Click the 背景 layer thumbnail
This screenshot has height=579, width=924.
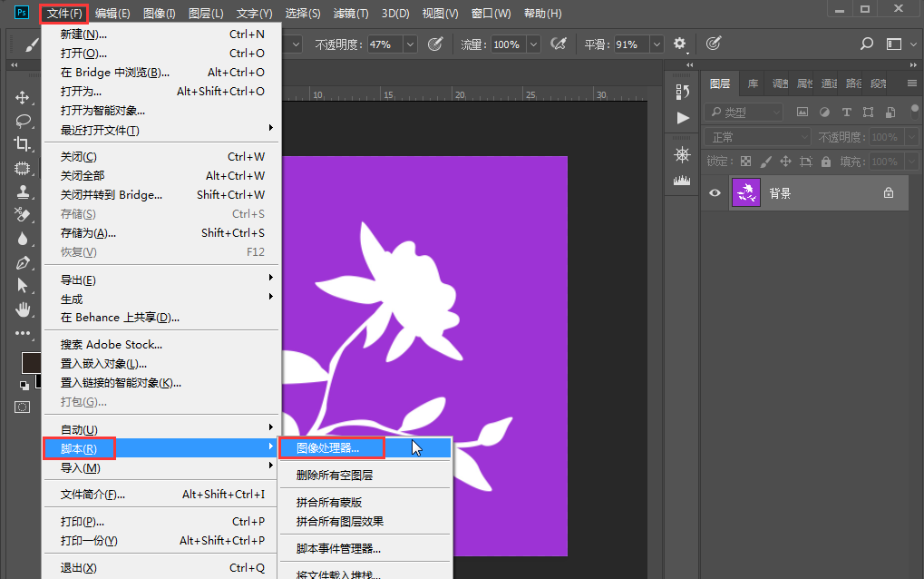click(x=745, y=193)
